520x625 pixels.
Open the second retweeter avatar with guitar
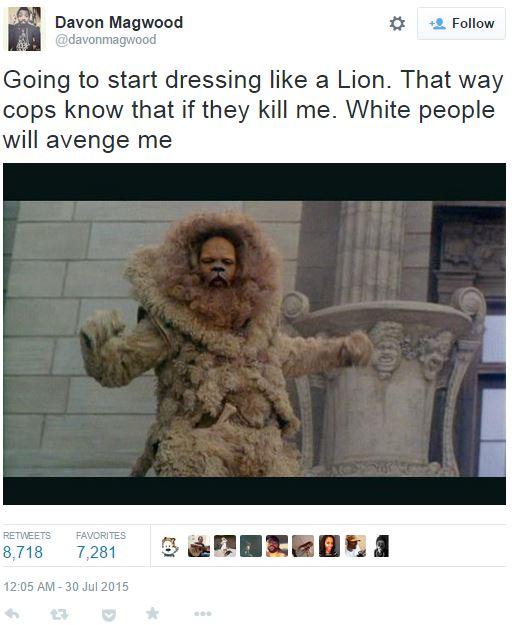(x=199, y=546)
